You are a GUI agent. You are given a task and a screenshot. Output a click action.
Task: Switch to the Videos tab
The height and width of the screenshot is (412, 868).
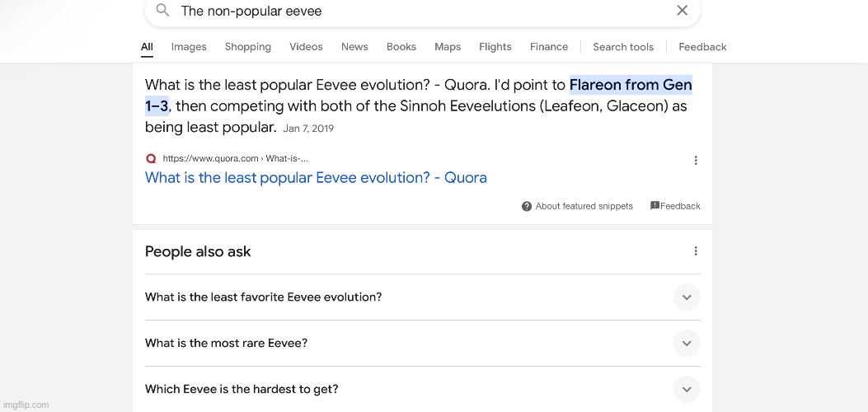pos(306,47)
